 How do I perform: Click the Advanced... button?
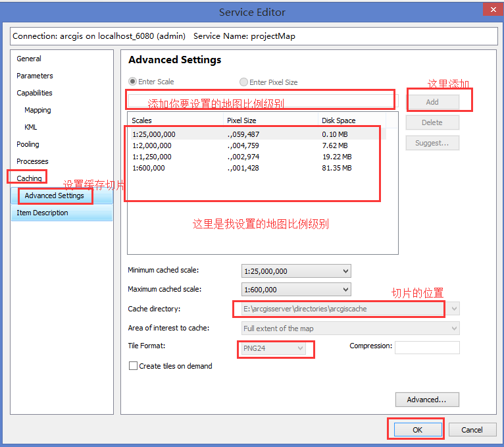(427, 400)
